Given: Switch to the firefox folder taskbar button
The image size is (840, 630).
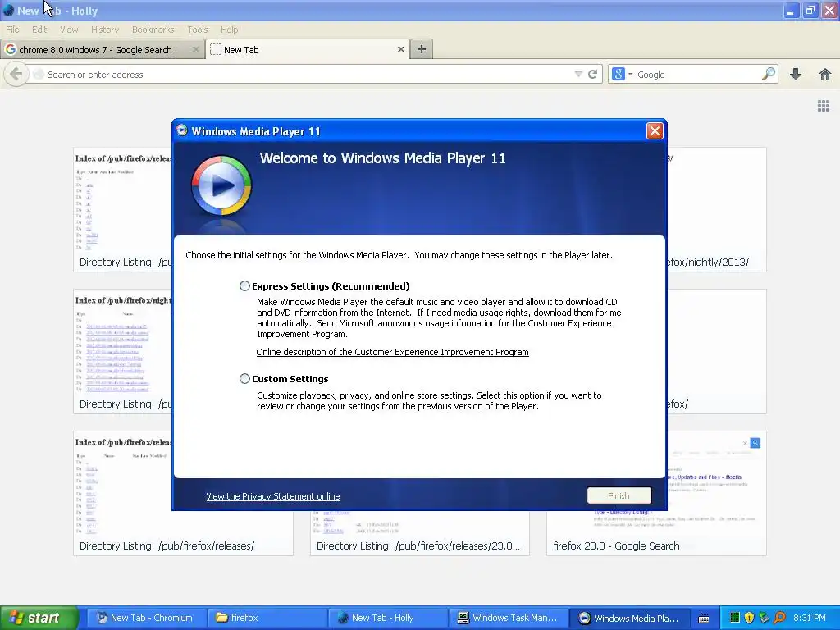Looking at the screenshot, I should pyautogui.click(x=266, y=618).
